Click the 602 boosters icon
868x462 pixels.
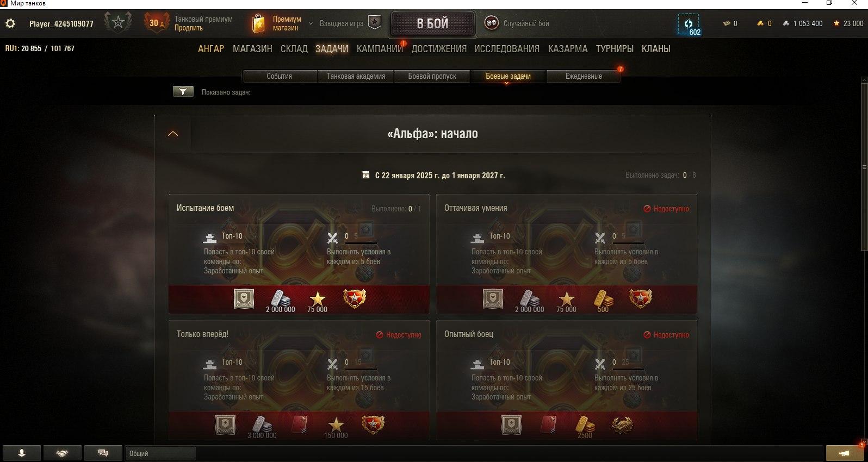(689, 24)
